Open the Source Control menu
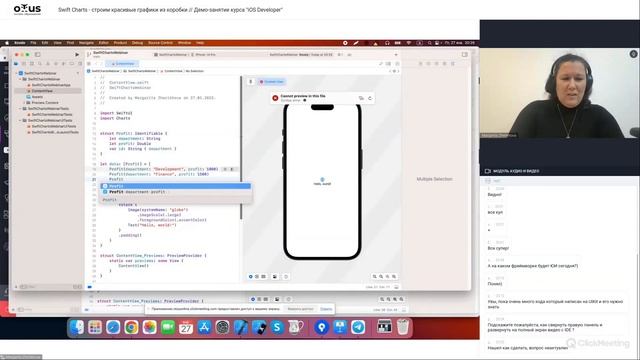640x360 pixels. (160, 43)
